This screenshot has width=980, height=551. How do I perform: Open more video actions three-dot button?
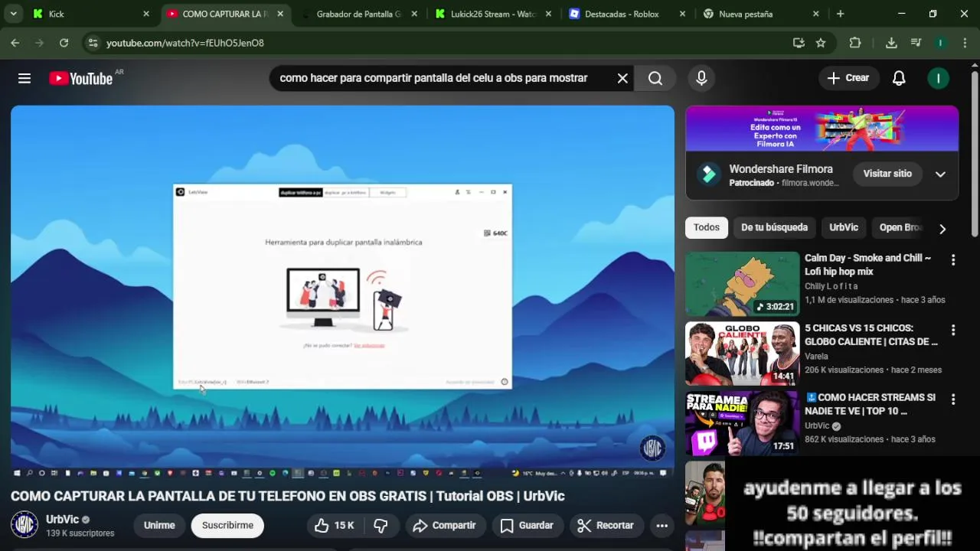tap(662, 525)
